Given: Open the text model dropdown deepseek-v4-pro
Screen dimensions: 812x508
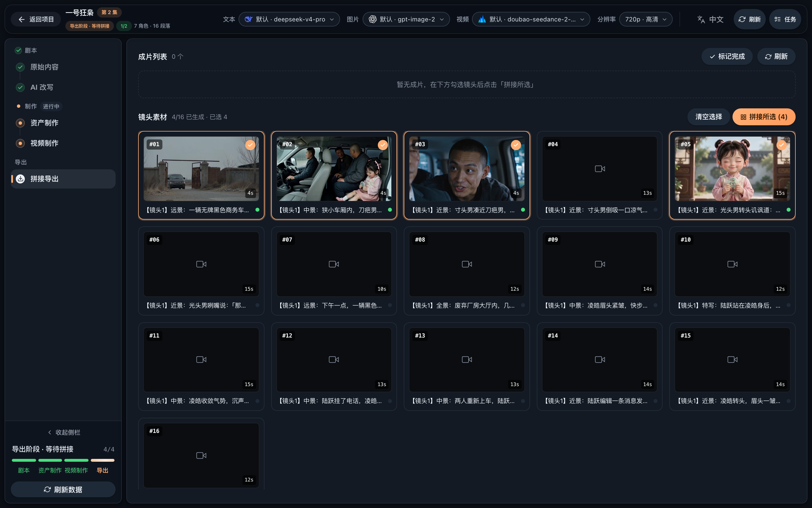Looking at the screenshot, I should (x=289, y=19).
